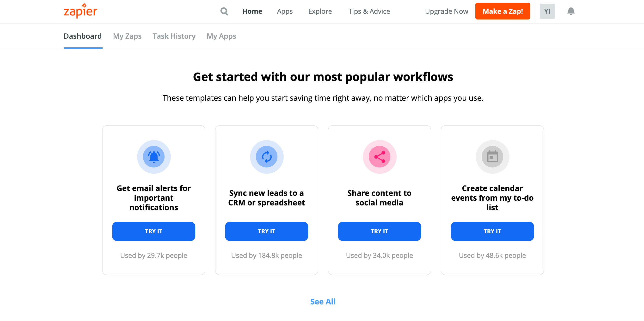This screenshot has width=644, height=321.
Task: Click the gray calendar events icon
Action: (492, 157)
